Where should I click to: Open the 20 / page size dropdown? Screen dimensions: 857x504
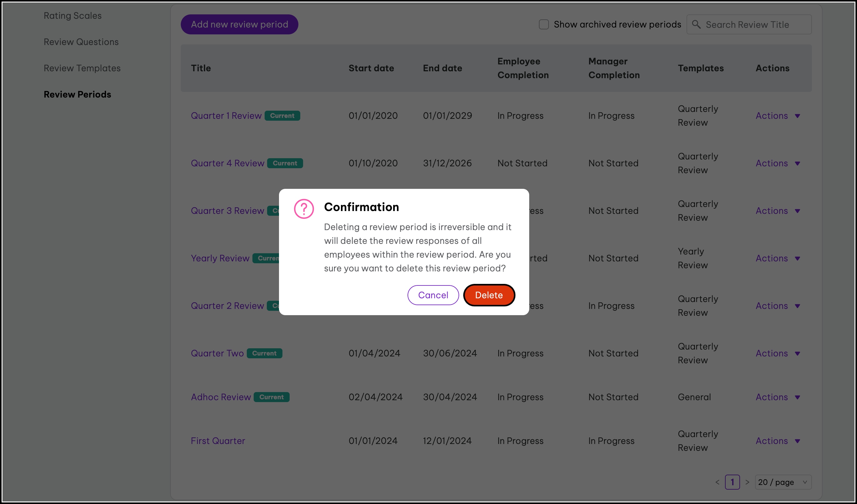[x=783, y=482]
